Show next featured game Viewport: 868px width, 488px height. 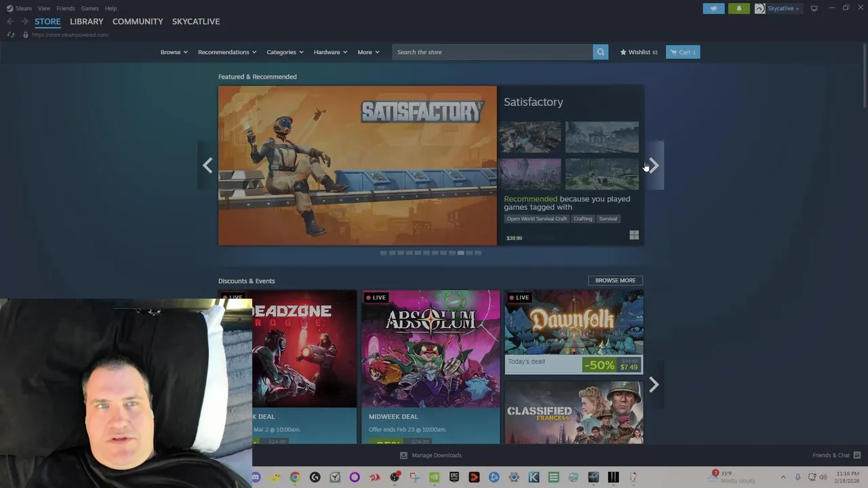654,165
